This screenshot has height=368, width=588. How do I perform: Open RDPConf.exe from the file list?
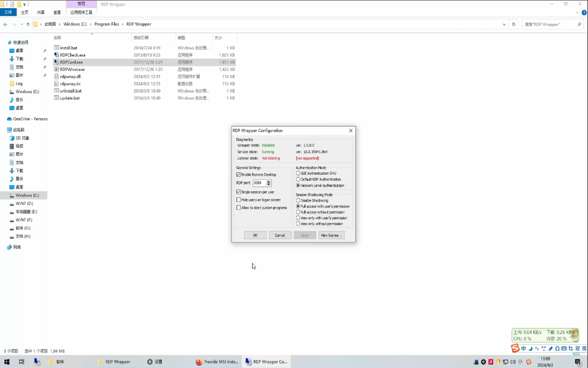[x=72, y=62]
